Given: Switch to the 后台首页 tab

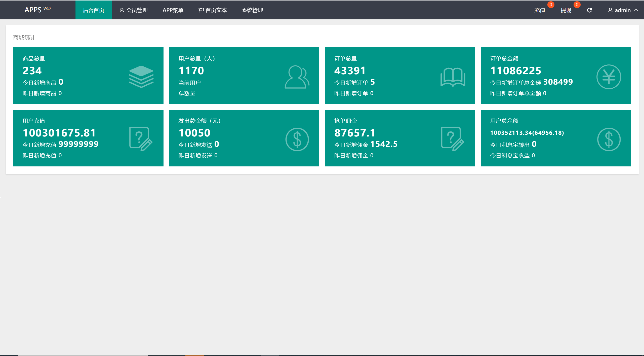Looking at the screenshot, I should 93,10.
